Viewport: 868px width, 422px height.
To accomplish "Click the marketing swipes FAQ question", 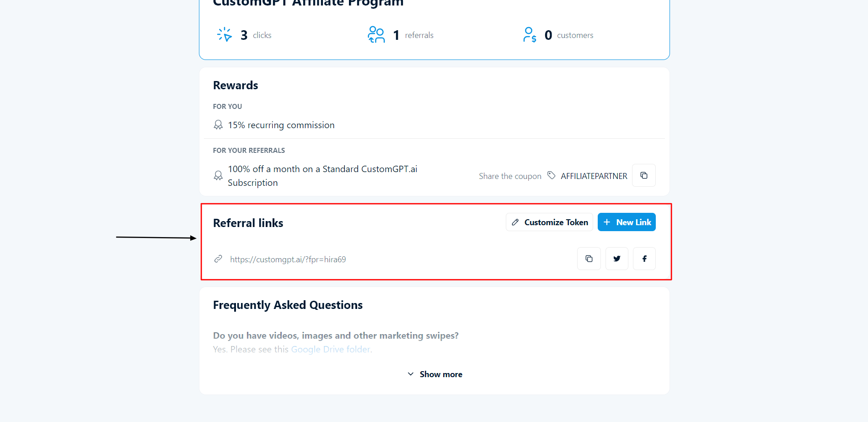I will (x=336, y=335).
